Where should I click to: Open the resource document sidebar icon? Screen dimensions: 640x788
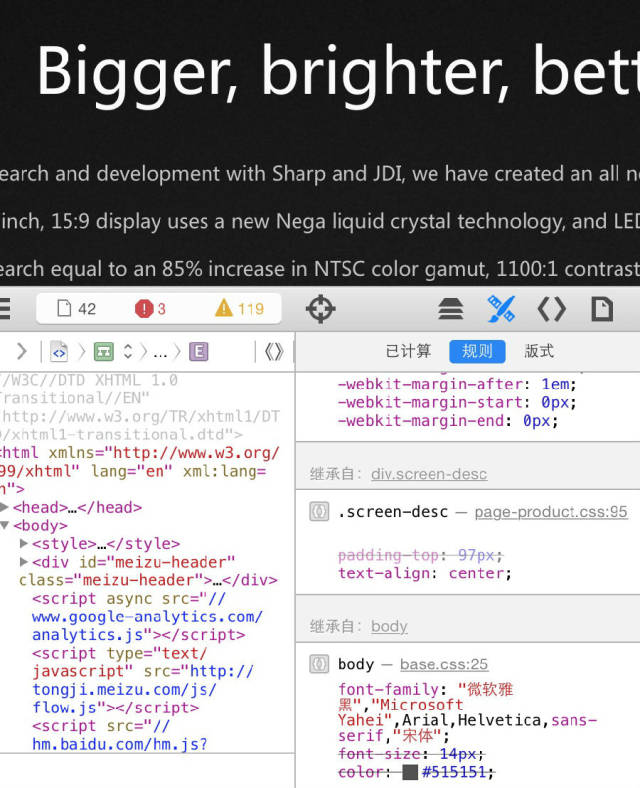point(602,309)
